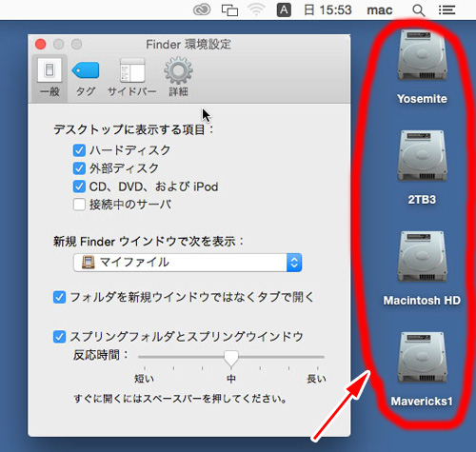Click the 反応時間 slider thumb
476x452 pixels.
[x=231, y=359]
